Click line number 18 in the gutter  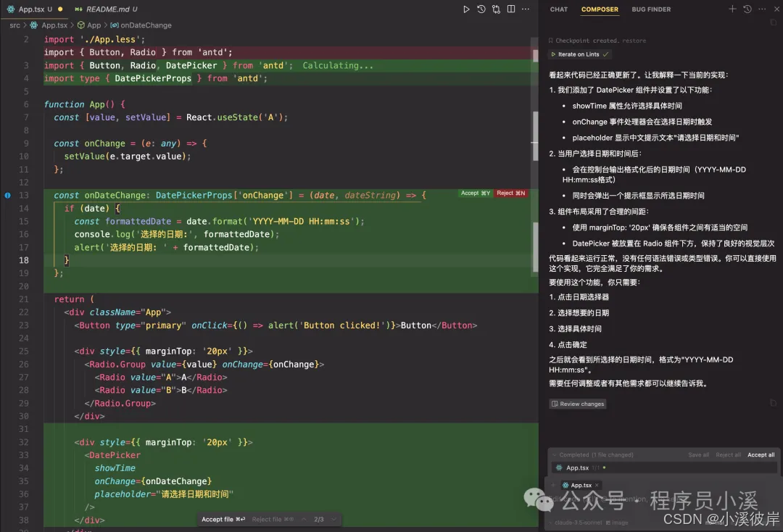point(23,260)
